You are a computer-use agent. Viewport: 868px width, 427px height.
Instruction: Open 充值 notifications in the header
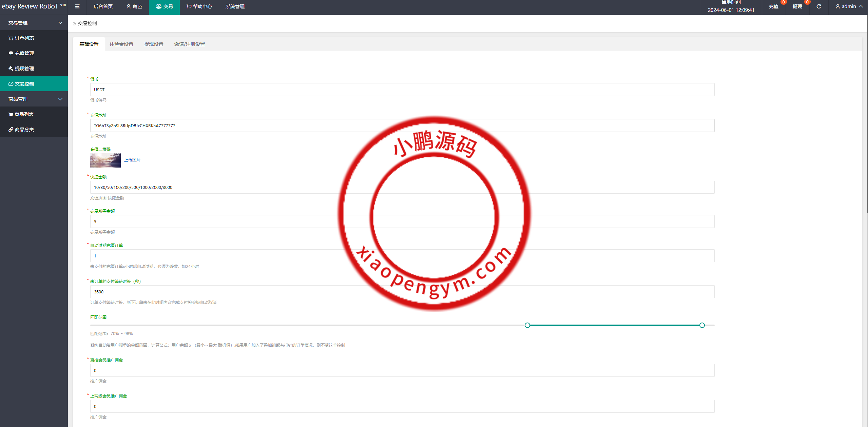tap(774, 6)
